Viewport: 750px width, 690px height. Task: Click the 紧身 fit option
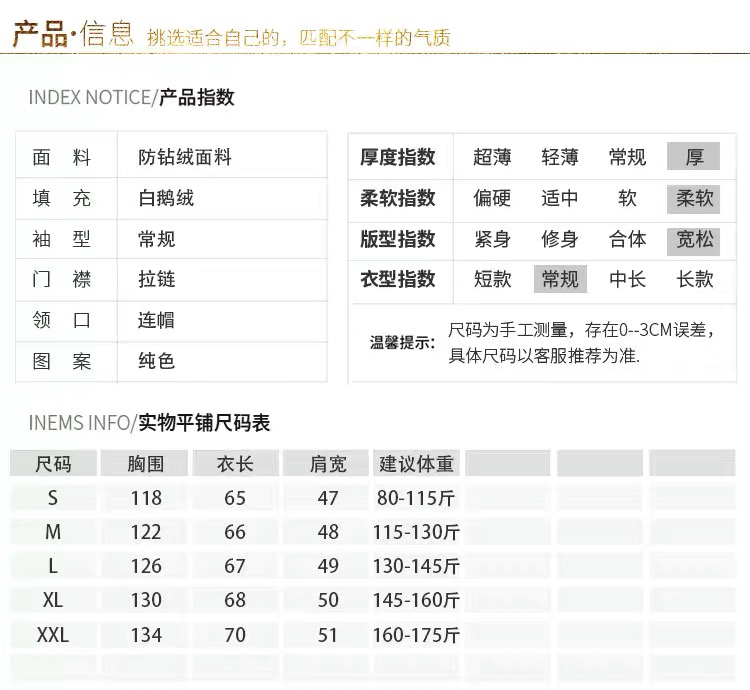(492, 239)
